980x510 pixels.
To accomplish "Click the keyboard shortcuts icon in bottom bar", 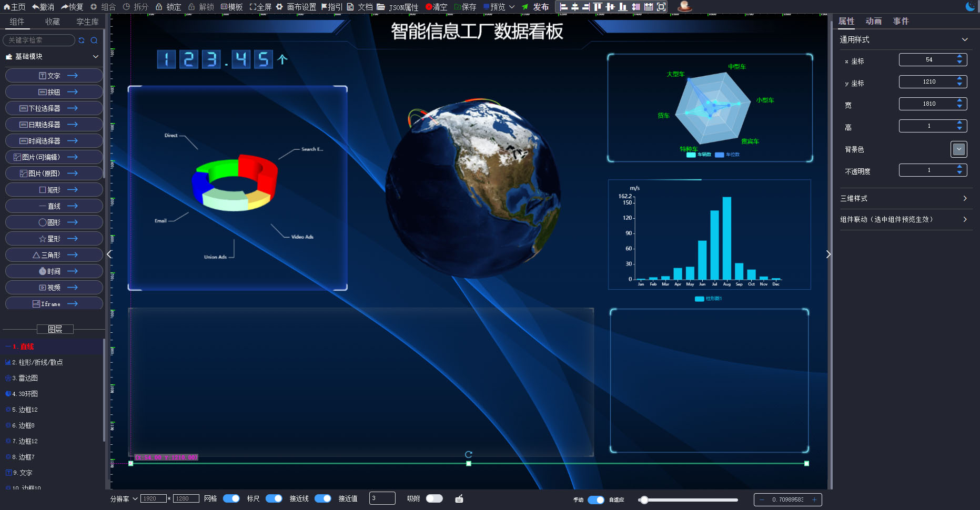I will 459,498.
